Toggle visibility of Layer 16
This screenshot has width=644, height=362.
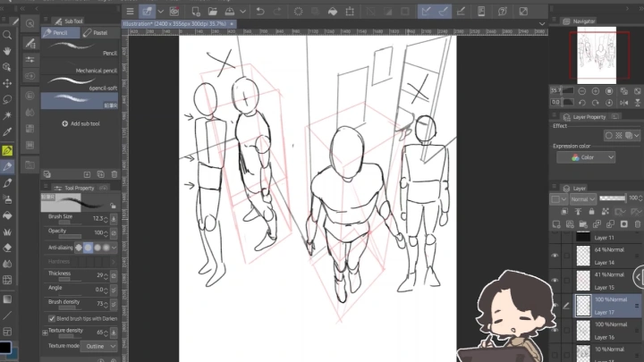555,330
